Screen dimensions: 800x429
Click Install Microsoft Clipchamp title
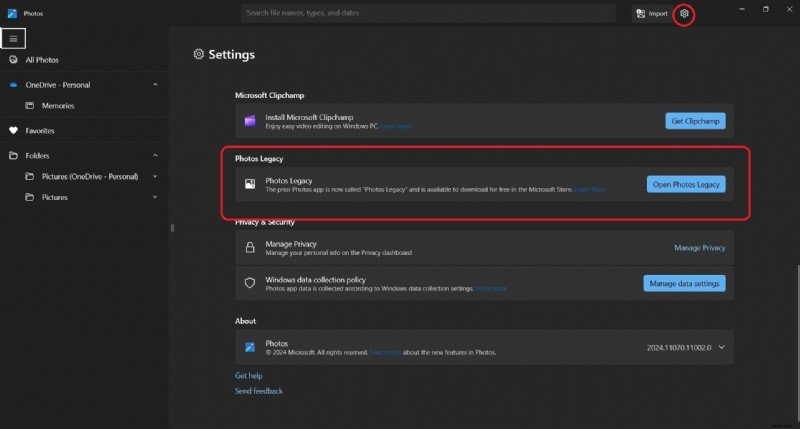(x=309, y=117)
